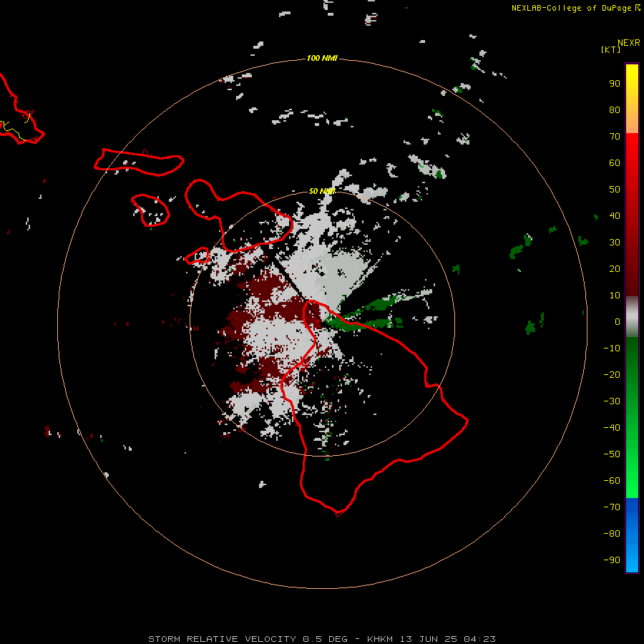Image resolution: width=644 pixels, height=644 pixels.
Task: Click the 70 value on color scale
Action: pos(615,137)
